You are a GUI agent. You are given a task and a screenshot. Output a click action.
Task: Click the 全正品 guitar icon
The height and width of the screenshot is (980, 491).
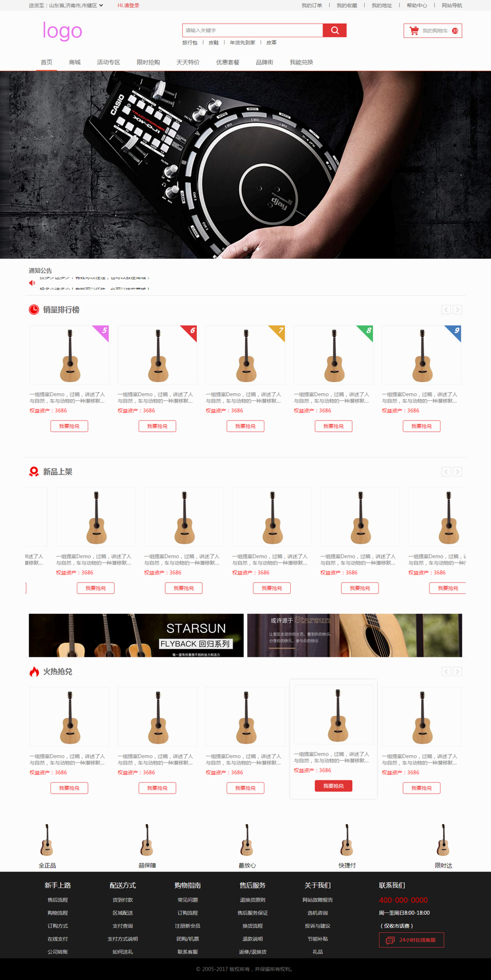coord(47,840)
